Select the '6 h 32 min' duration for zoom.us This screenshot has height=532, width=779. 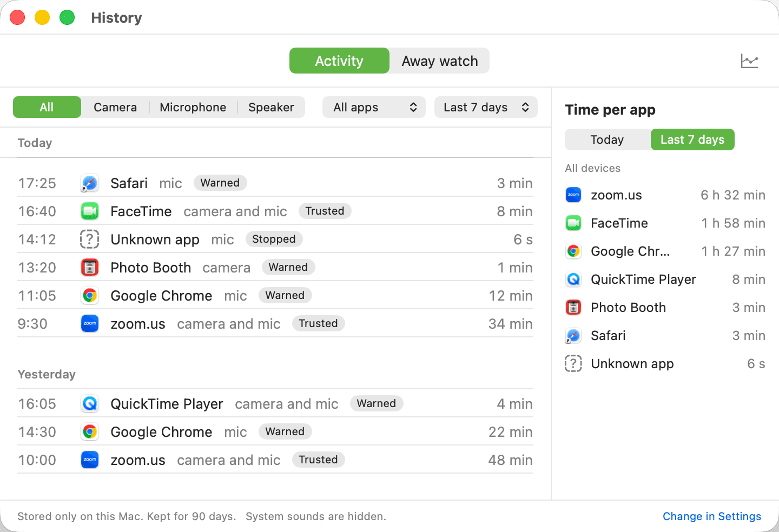[733, 195]
